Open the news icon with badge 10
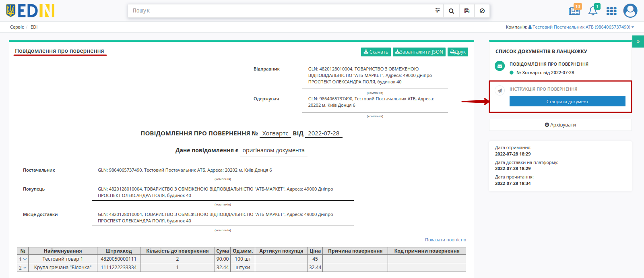 [x=575, y=10]
